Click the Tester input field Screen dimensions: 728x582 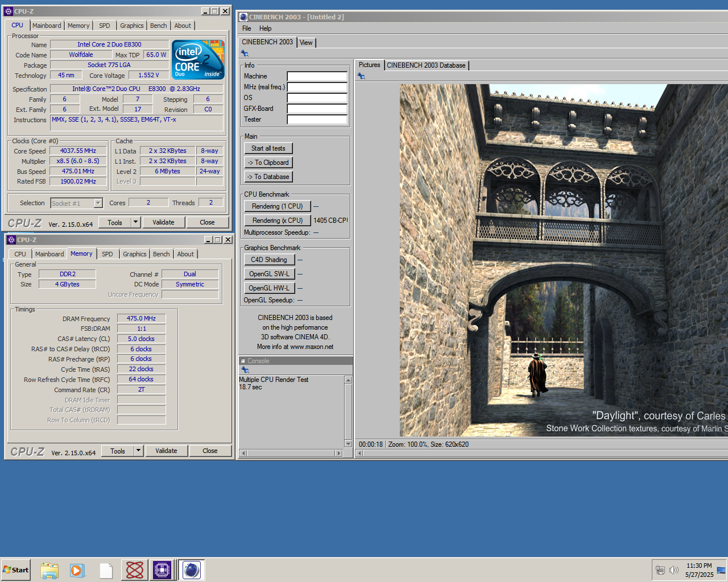point(317,119)
